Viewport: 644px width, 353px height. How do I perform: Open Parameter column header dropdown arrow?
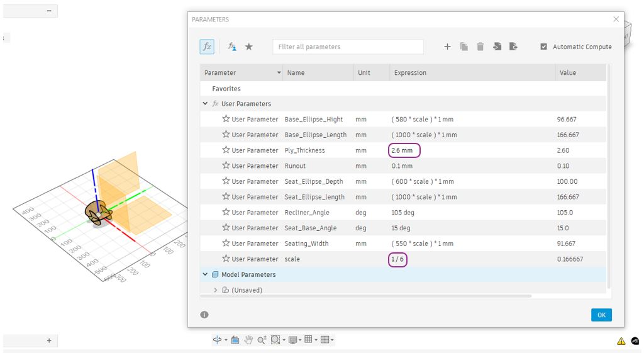tap(279, 73)
